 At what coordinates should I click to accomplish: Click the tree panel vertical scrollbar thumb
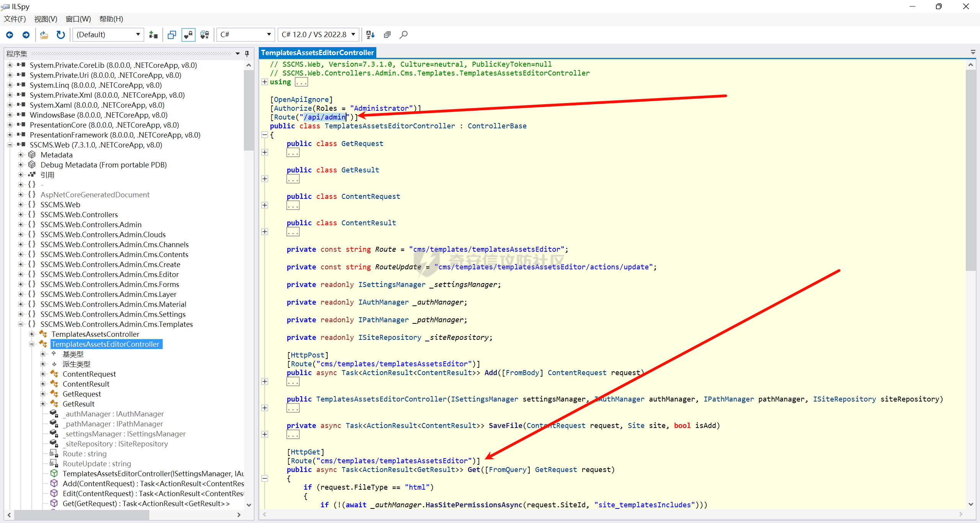(x=249, y=110)
